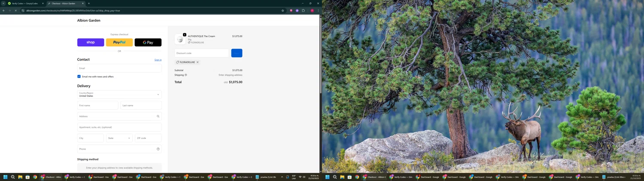
Task: Select the Checkout - Albion Garden tab
Action: pyautogui.click(x=65, y=3)
